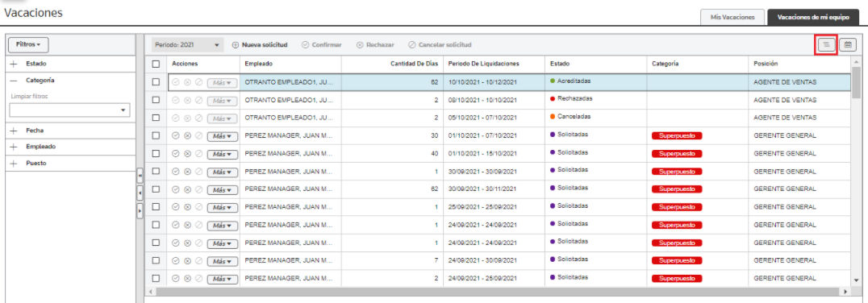Tick the select-all checkbox in table header
Image resolution: width=868 pixels, height=303 pixels.
tap(156, 64)
